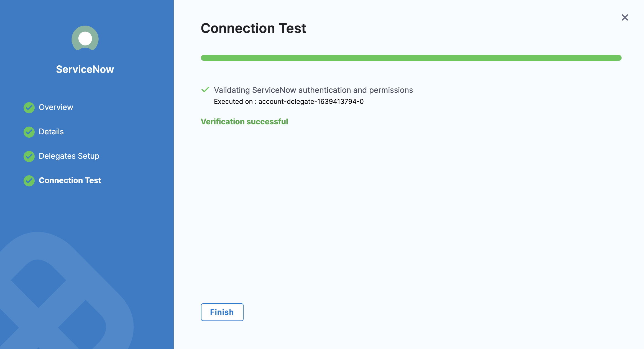Viewport: 644px width, 349px height.
Task: Click the Validating ServiceNow authentication text
Action: pyautogui.click(x=313, y=90)
